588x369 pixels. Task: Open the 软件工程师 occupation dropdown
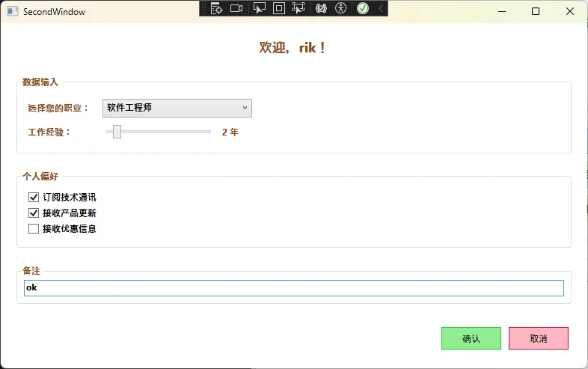(x=177, y=108)
